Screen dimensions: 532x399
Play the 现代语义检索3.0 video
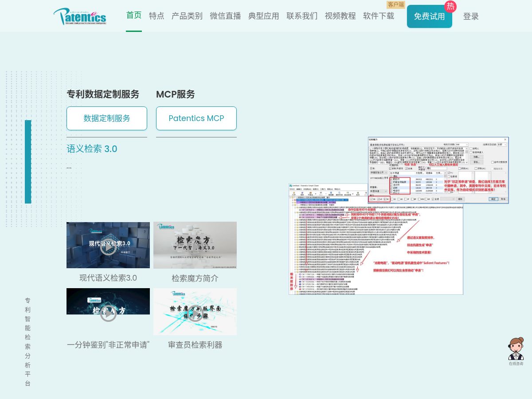108,245
